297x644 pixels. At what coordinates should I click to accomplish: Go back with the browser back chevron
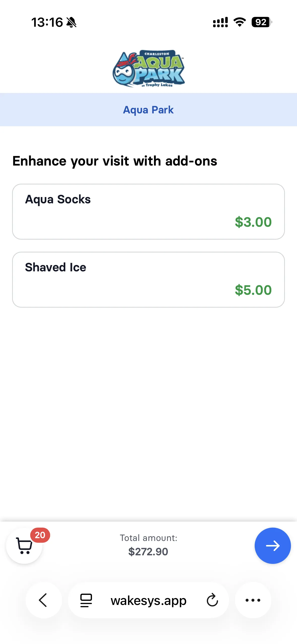[44, 600]
